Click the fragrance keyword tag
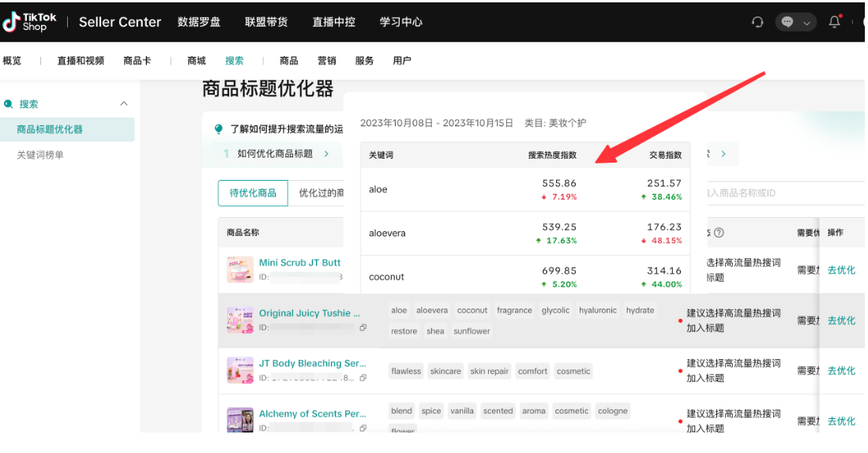 514,310
